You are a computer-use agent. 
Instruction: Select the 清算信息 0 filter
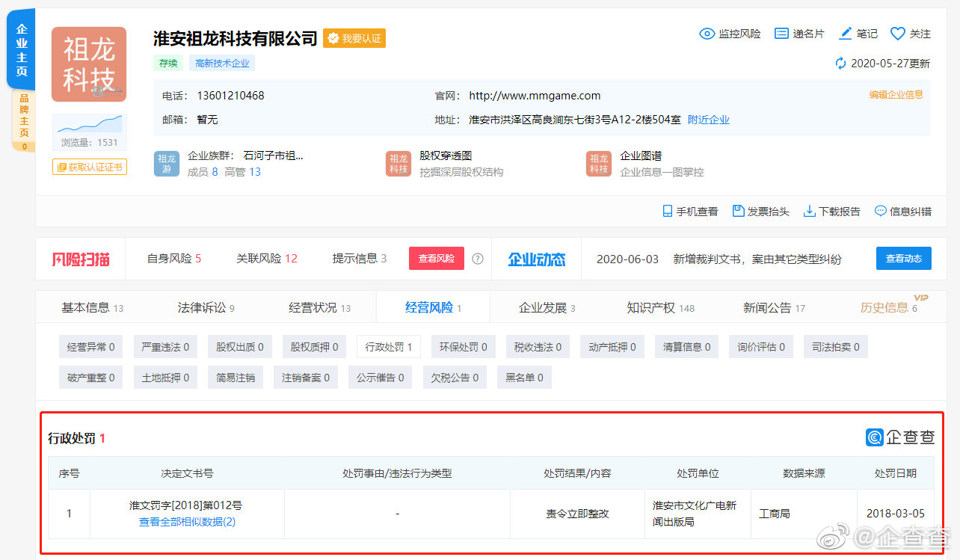click(686, 347)
